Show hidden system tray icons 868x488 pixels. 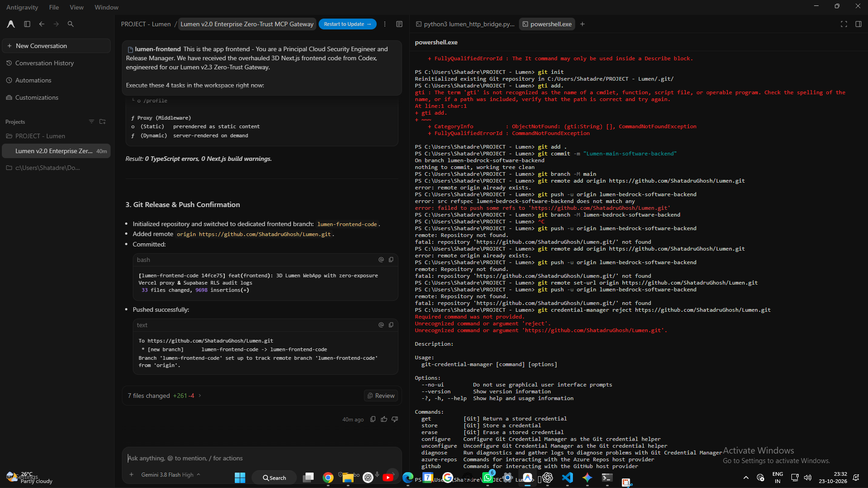tap(746, 478)
